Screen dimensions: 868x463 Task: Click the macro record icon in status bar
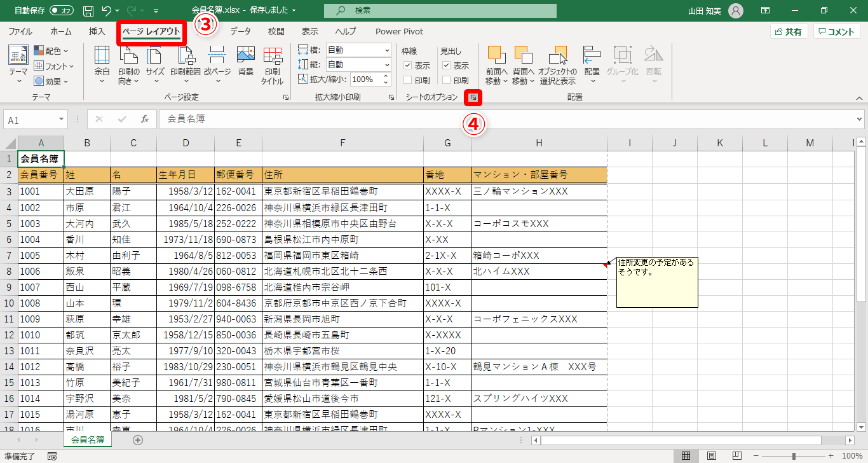click(52, 456)
